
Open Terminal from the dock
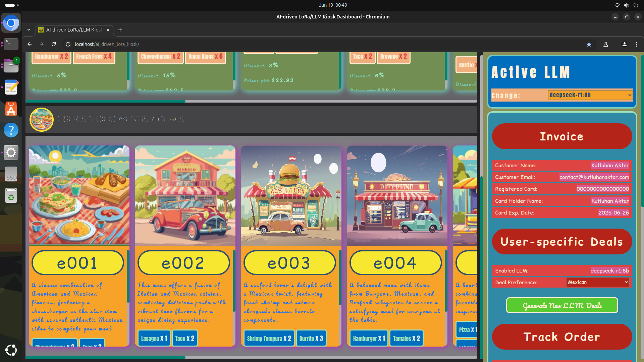click(x=11, y=44)
